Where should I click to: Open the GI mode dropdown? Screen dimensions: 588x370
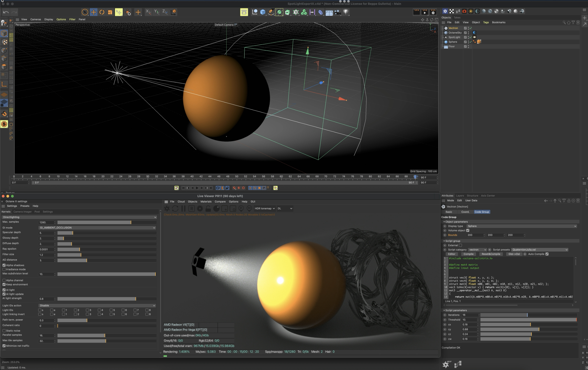(x=97, y=228)
